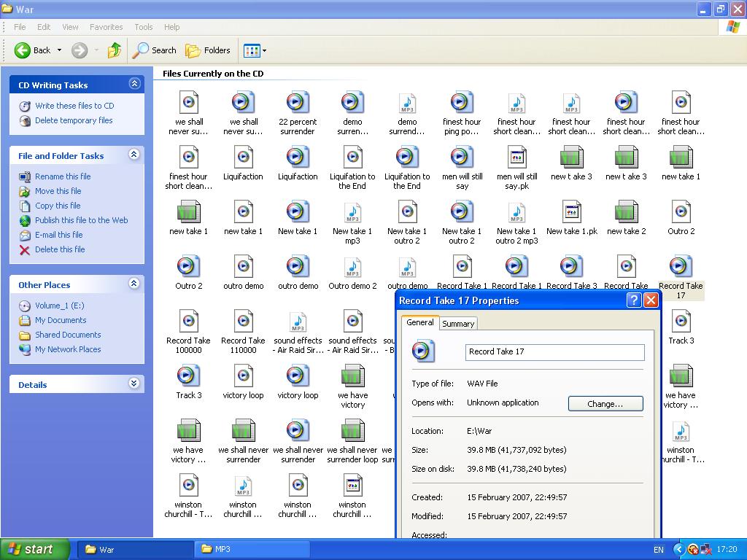Click the Up folder icon
Viewport: 747px width, 560px height.
pos(114,50)
